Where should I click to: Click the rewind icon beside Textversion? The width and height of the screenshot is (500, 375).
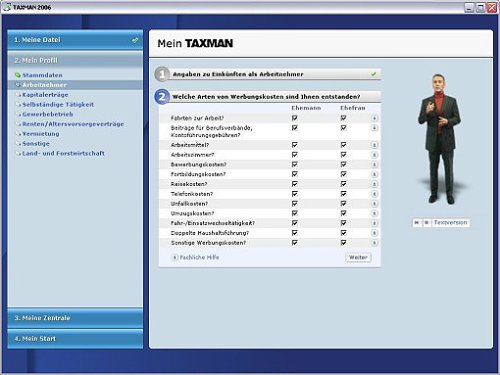(x=417, y=222)
